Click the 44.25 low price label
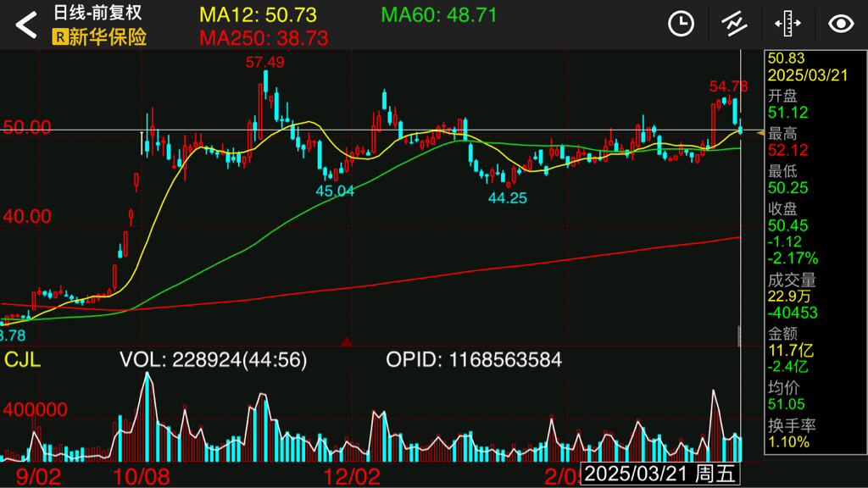 coord(507,198)
